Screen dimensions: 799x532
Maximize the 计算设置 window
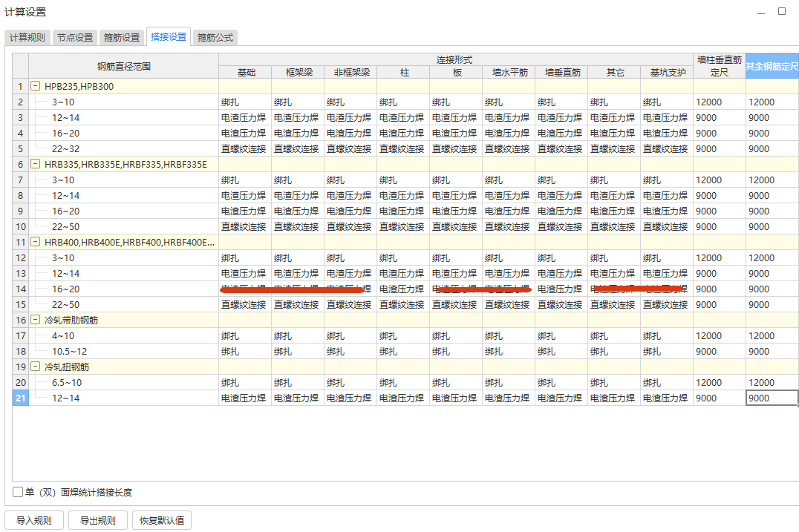tap(781, 12)
